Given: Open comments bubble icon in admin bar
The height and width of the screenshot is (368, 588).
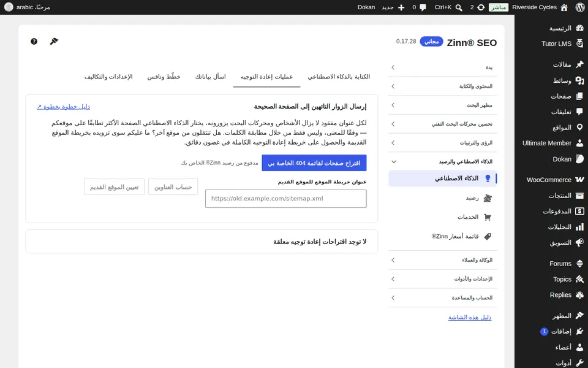Looking at the screenshot, I should [x=423, y=7].
